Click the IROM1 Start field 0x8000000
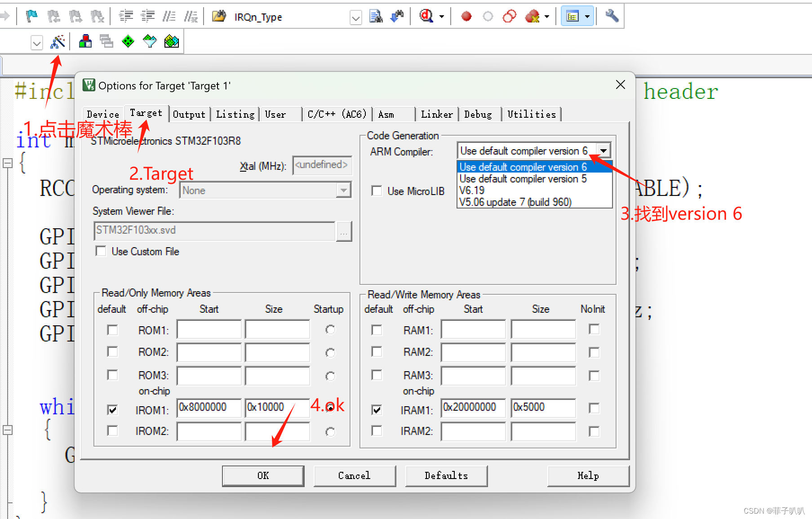 click(209, 408)
